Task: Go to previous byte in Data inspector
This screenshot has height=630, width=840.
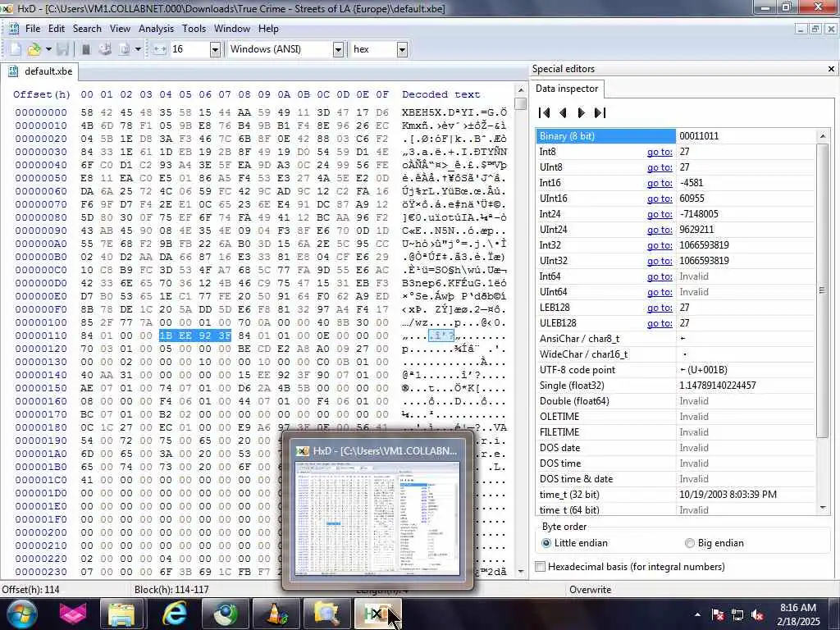Action: click(x=563, y=112)
